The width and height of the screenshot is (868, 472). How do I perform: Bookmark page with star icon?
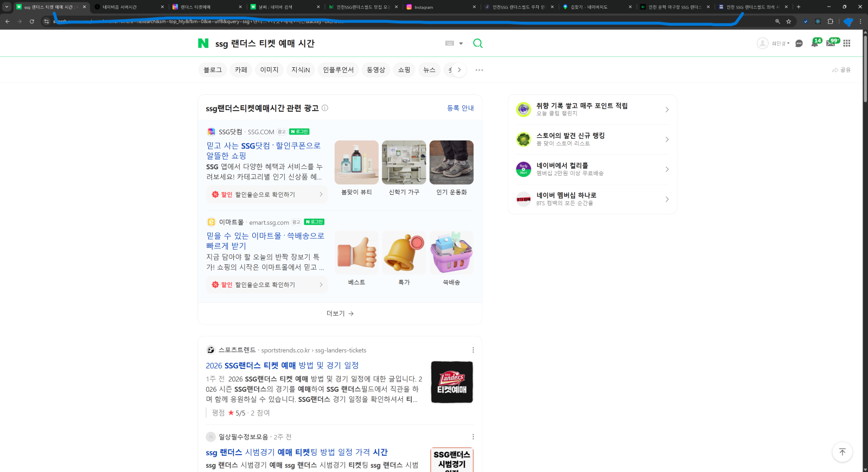point(789,22)
